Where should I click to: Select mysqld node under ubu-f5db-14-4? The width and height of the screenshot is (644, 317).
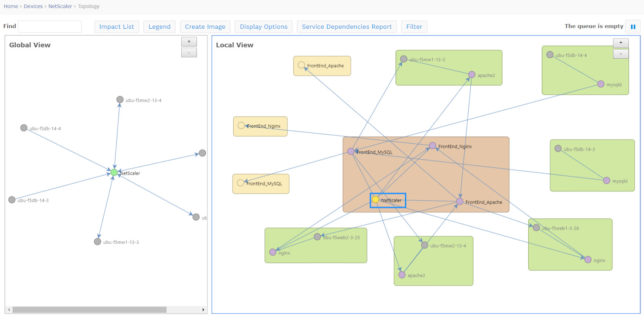[x=601, y=84]
